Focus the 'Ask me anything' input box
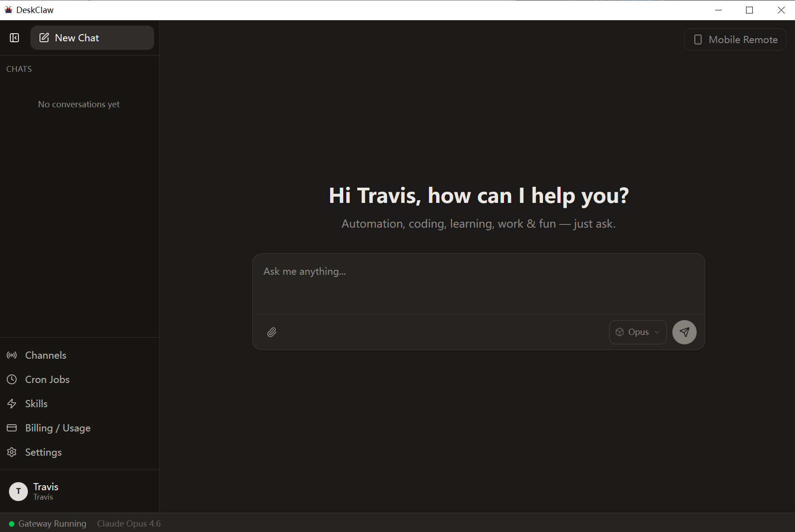Screen dimensions: 795x532 [x=478, y=284]
